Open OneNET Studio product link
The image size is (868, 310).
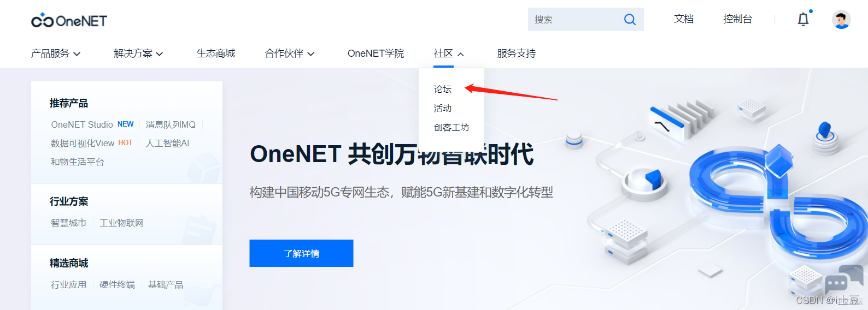[82, 124]
